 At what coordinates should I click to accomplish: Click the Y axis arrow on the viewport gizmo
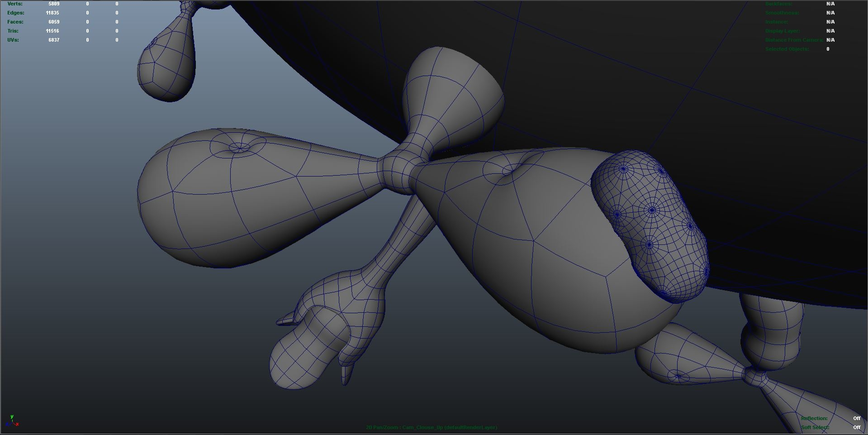tap(12, 417)
